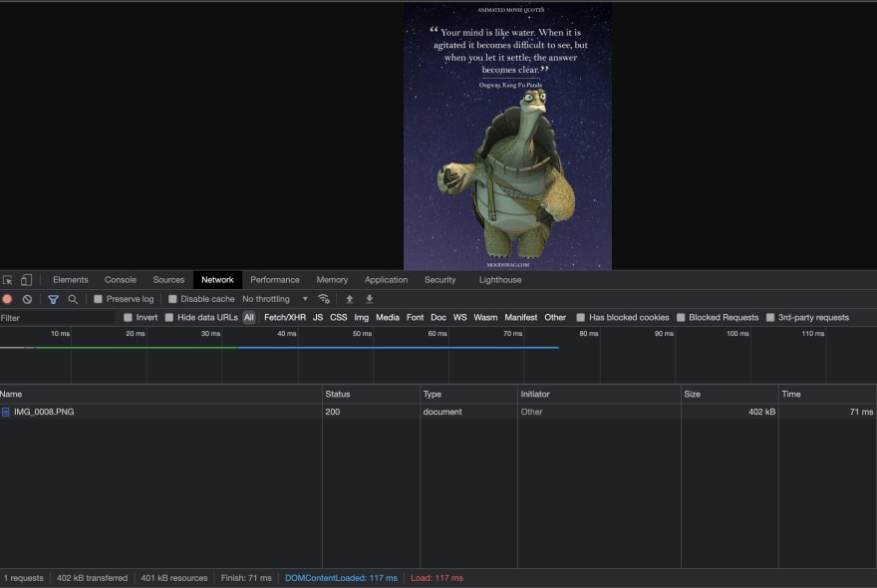Clear the network log icon
Image resolution: width=877 pixels, height=588 pixels.
[27, 299]
